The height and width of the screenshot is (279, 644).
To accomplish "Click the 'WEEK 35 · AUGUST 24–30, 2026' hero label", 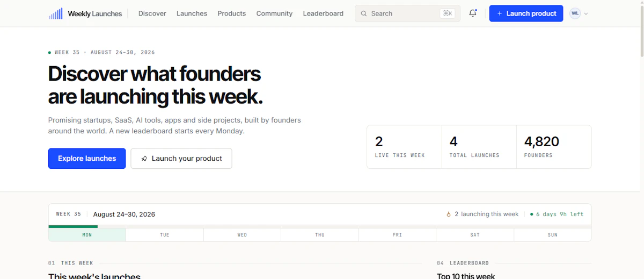I will tap(105, 52).
